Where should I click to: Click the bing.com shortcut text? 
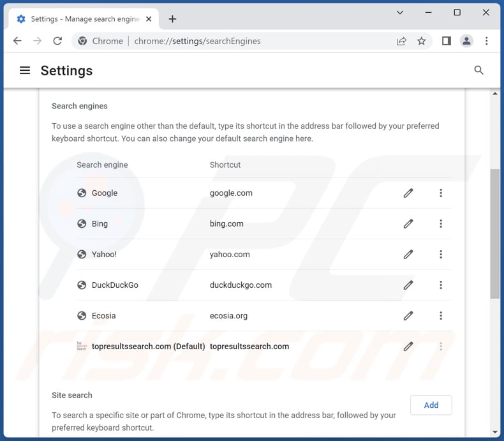(x=226, y=223)
